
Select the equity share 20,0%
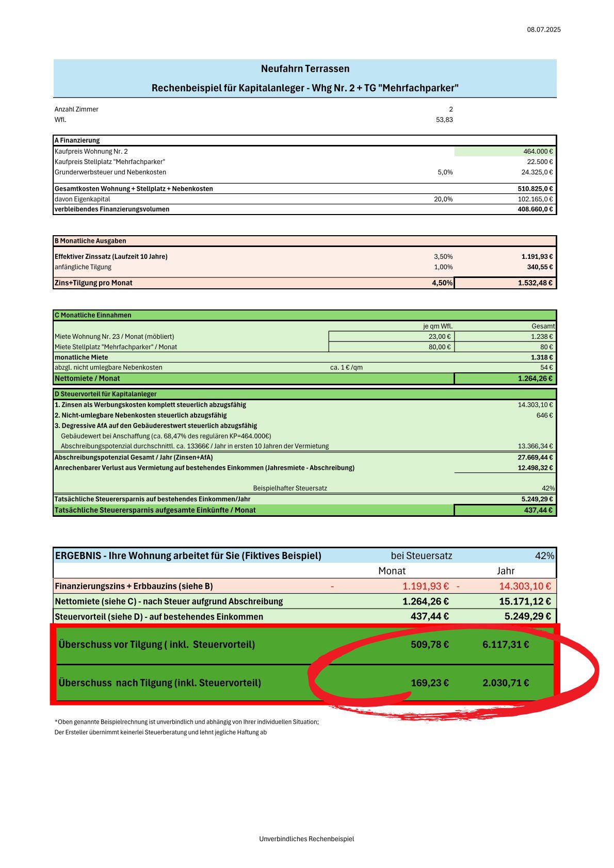coord(443,199)
